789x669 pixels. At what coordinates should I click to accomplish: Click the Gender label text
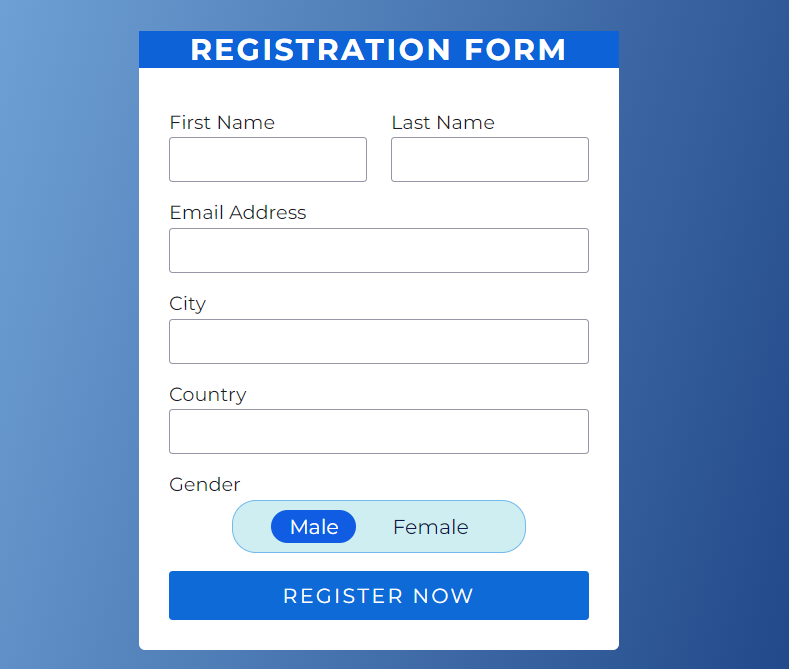205,484
